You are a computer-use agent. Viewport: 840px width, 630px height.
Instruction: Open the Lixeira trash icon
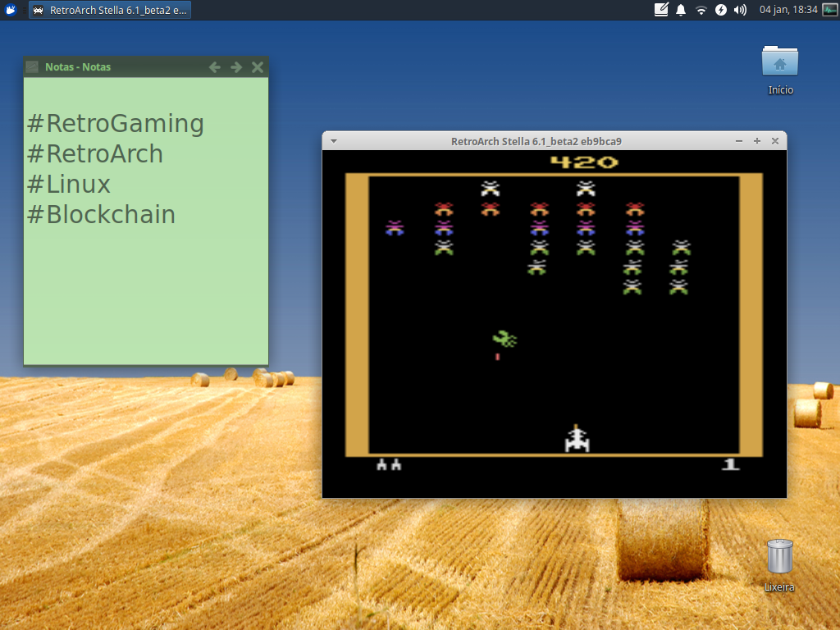779,566
